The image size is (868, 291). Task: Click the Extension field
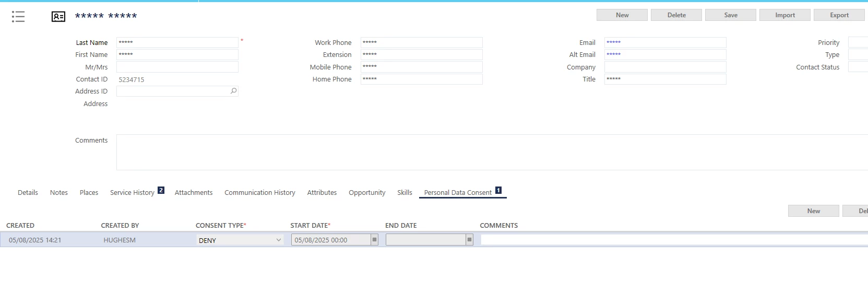click(x=422, y=54)
